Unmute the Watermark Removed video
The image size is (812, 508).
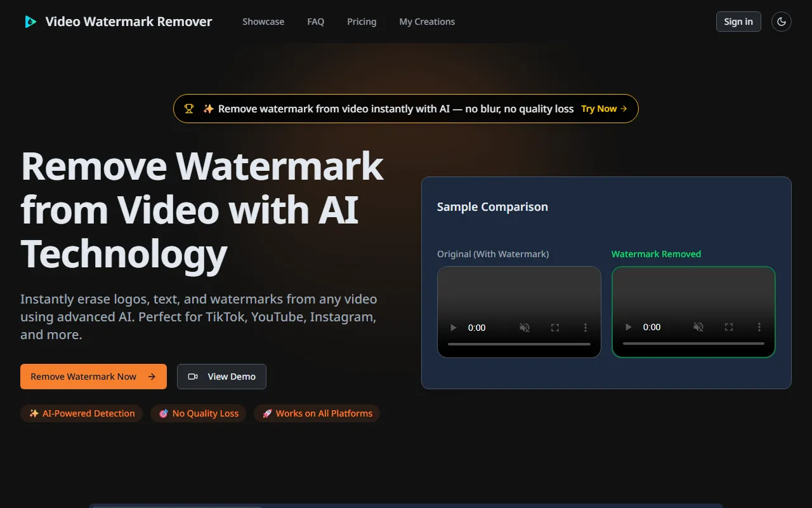click(x=698, y=327)
